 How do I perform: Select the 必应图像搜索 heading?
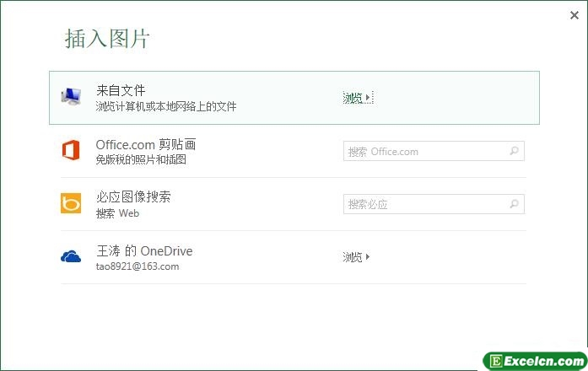coord(133,196)
